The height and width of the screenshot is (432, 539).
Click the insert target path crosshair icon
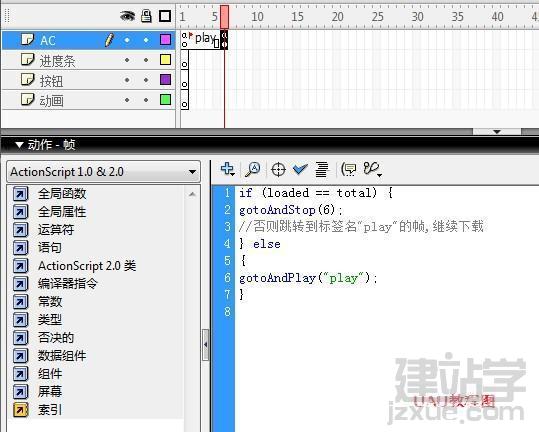click(278, 170)
